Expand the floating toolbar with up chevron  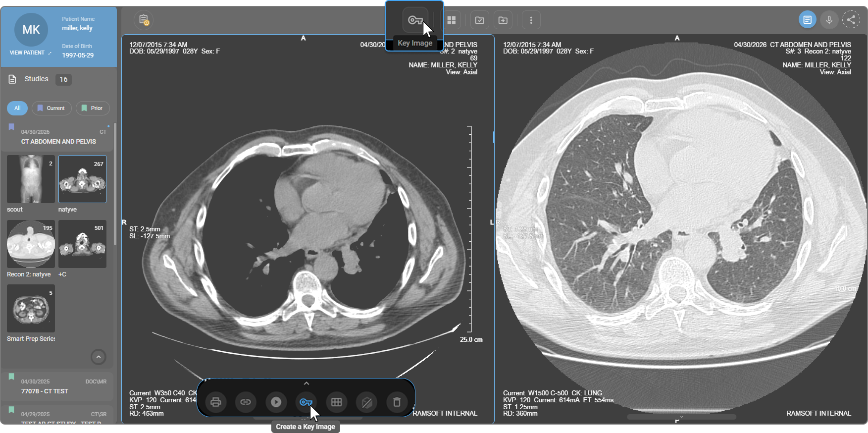pyautogui.click(x=306, y=383)
